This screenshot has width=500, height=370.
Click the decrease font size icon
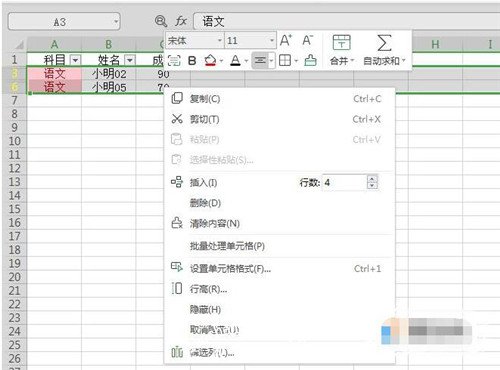[x=307, y=41]
